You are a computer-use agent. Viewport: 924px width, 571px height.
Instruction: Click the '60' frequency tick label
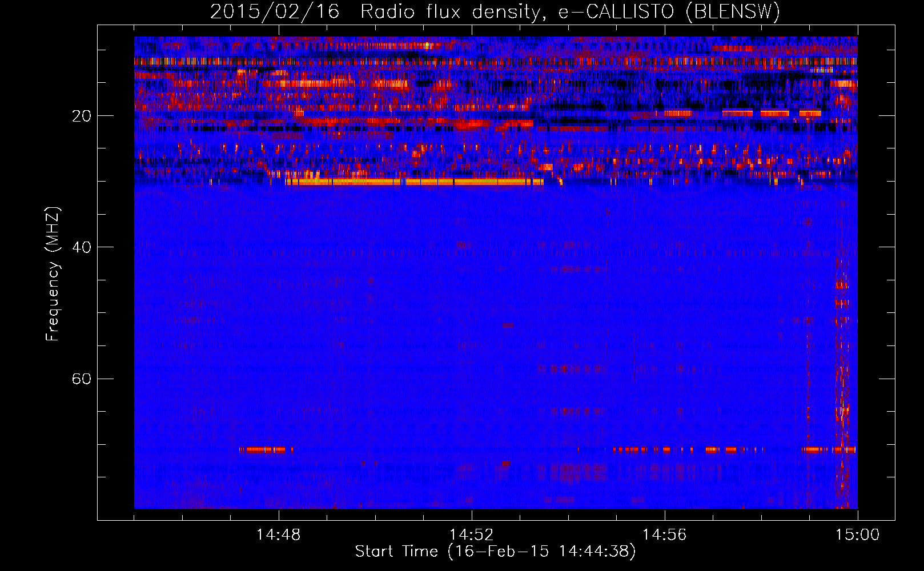point(81,379)
